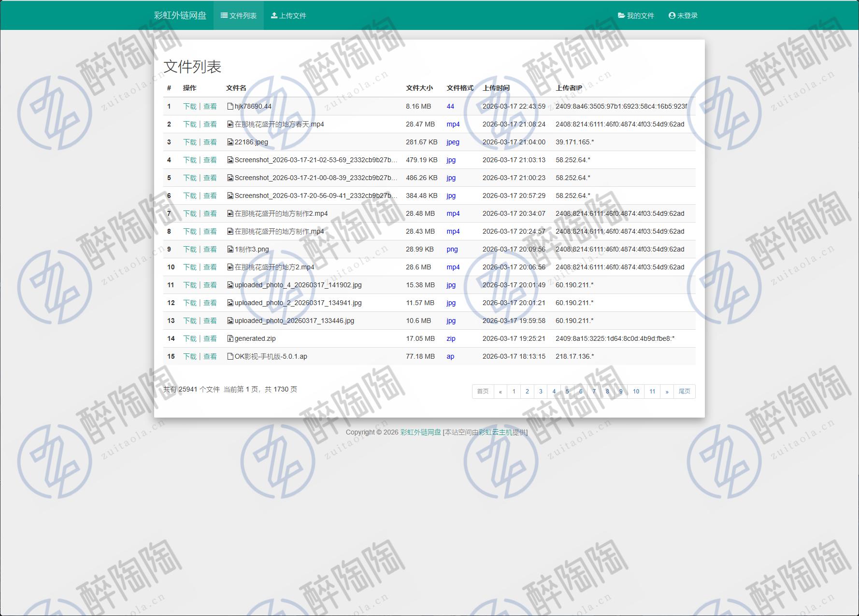Screen dimensions: 859x616
Task: Click the video icon beside 在那桃花盛开的地方2.mp4
Action: click(230, 267)
